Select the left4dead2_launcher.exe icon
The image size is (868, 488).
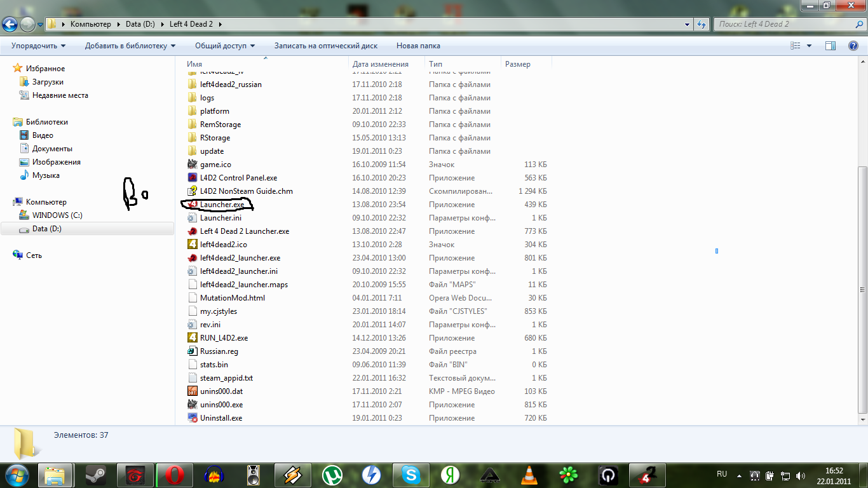point(193,258)
